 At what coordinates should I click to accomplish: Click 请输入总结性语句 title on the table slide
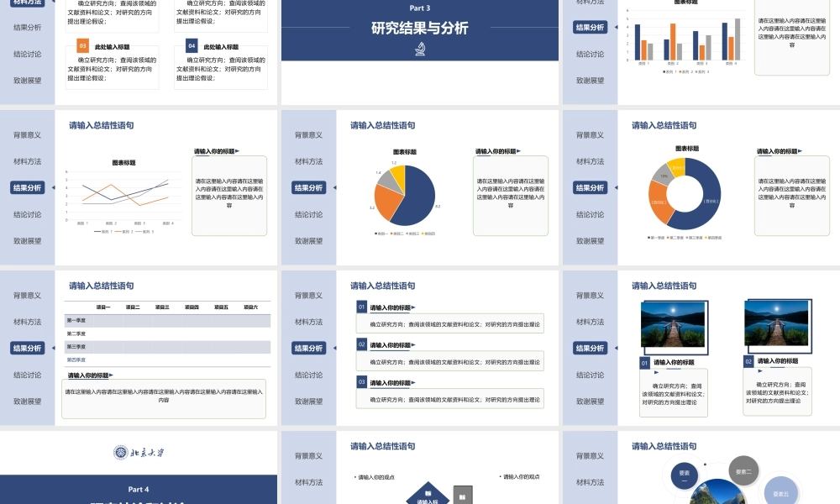coord(102,286)
